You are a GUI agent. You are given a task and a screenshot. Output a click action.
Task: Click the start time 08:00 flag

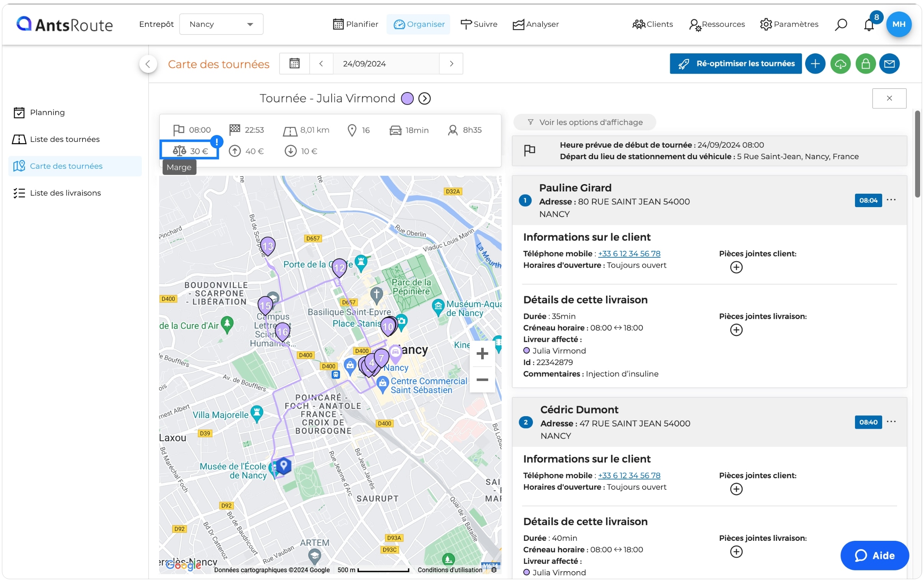pos(178,130)
